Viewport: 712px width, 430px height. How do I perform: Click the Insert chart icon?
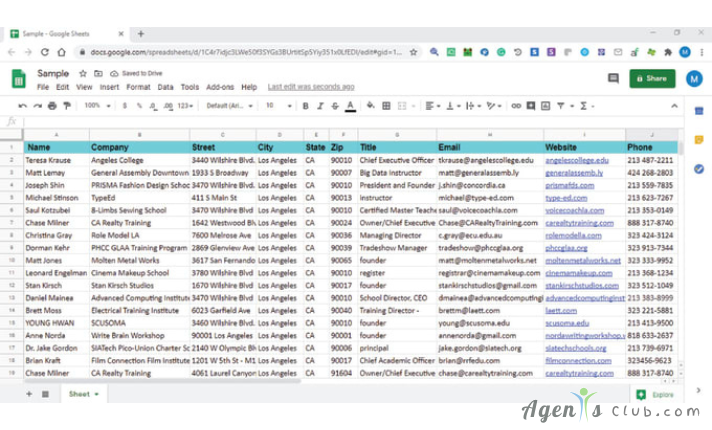[x=545, y=106]
